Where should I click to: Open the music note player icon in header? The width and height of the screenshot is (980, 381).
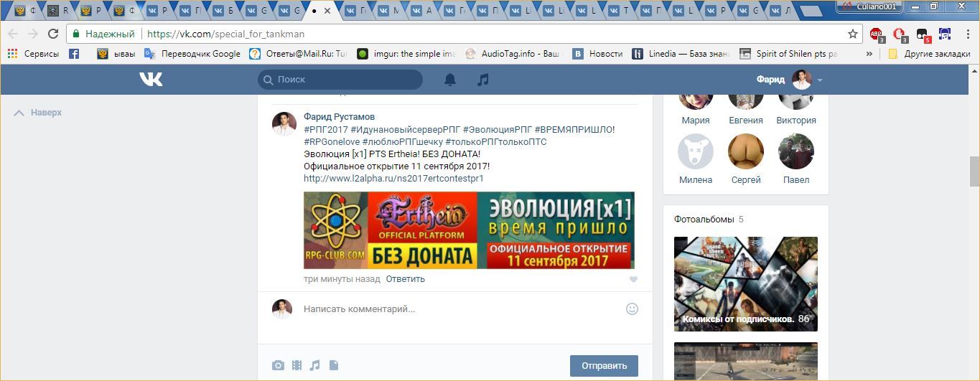pyautogui.click(x=483, y=80)
